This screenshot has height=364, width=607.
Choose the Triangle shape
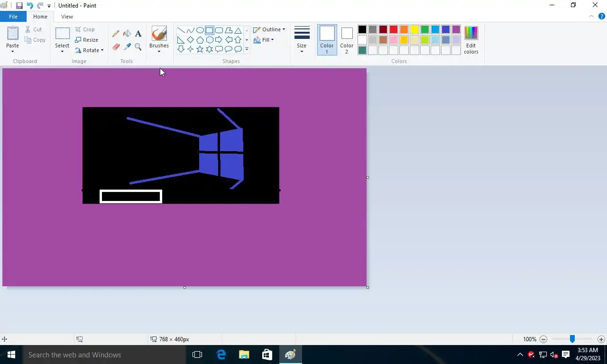coord(238,30)
